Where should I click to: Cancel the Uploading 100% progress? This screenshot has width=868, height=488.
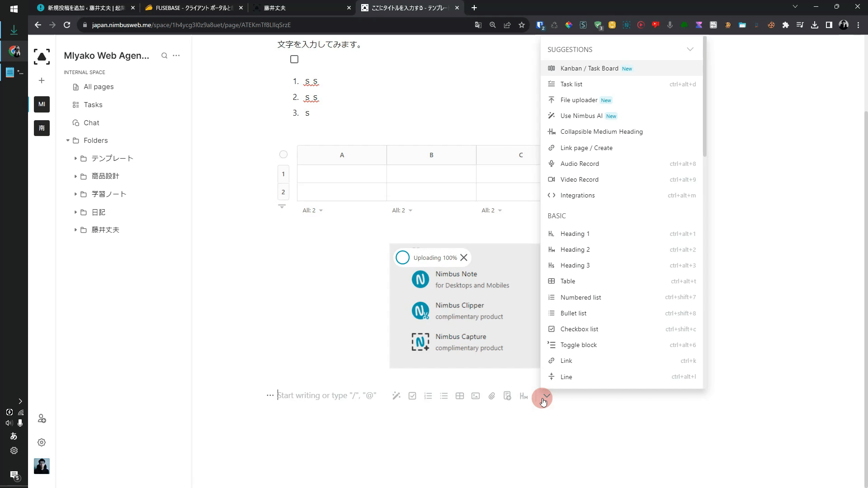click(x=464, y=258)
